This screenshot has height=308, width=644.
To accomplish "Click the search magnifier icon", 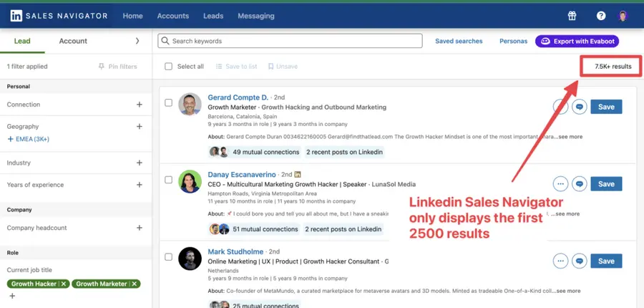I will pyautogui.click(x=165, y=41).
